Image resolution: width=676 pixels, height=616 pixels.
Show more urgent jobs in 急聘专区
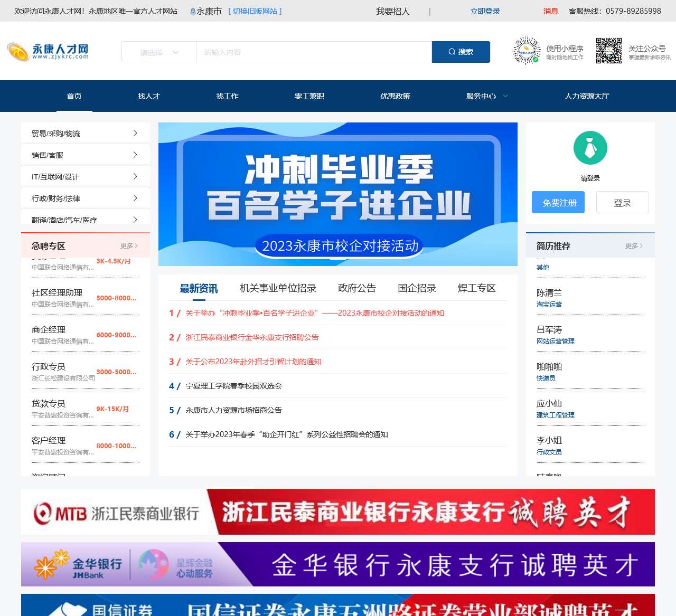pyautogui.click(x=129, y=246)
